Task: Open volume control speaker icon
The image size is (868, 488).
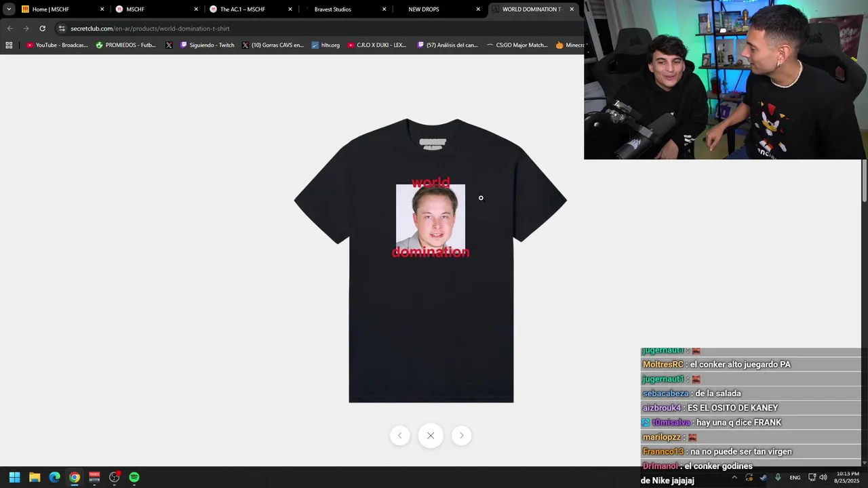Action: (x=823, y=477)
